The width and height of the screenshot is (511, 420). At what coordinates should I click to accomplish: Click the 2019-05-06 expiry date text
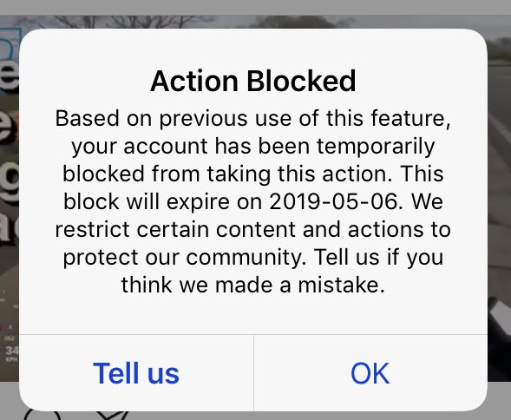pyautogui.click(x=334, y=201)
